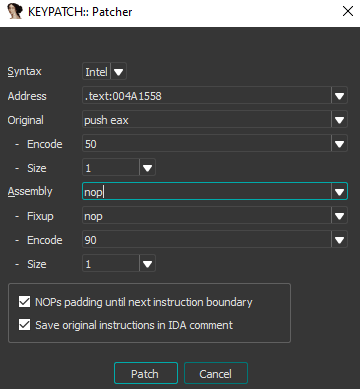Screen dimensions: 360x389
Task: Click the KEYPATCH:: Patcher title text
Action: point(80,12)
